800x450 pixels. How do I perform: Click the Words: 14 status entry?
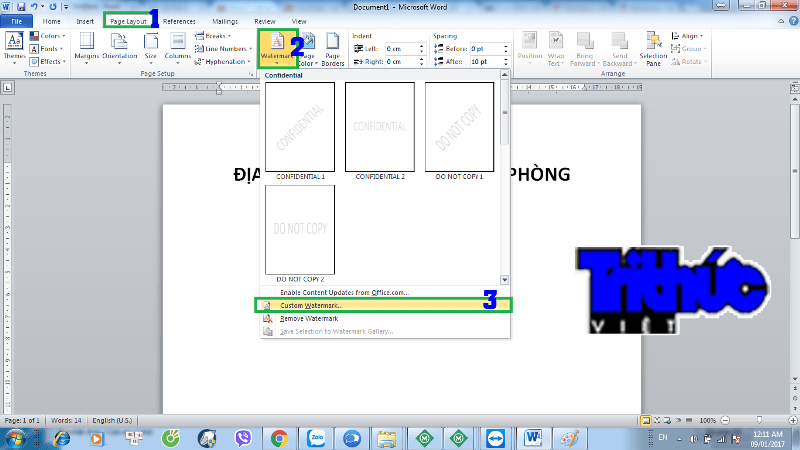coord(66,420)
